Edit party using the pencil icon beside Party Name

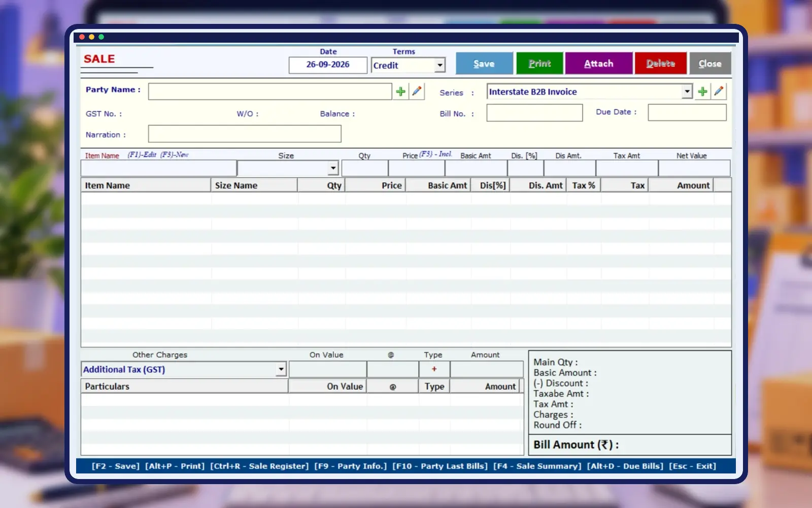click(x=417, y=91)
